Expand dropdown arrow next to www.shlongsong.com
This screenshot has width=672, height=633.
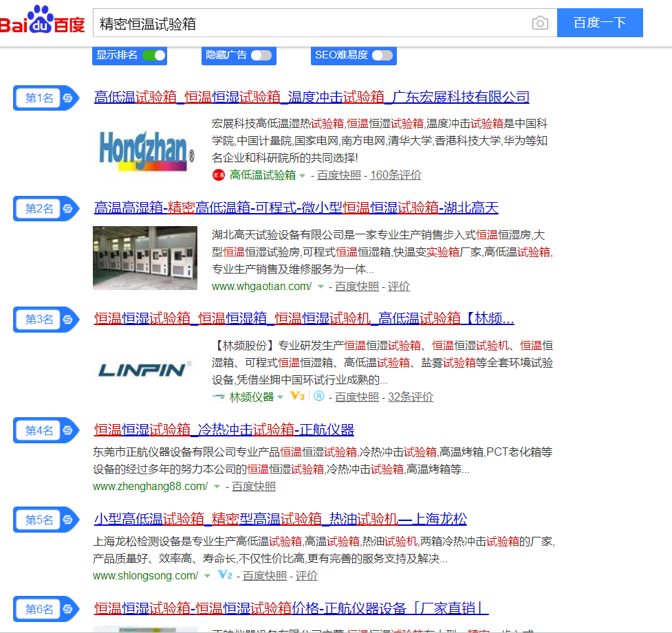(208, 576)
